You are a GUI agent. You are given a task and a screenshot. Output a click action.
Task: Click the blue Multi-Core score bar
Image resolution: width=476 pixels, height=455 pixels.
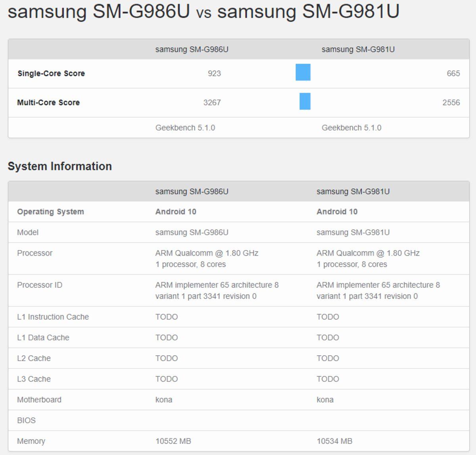(x=305, y=102)
